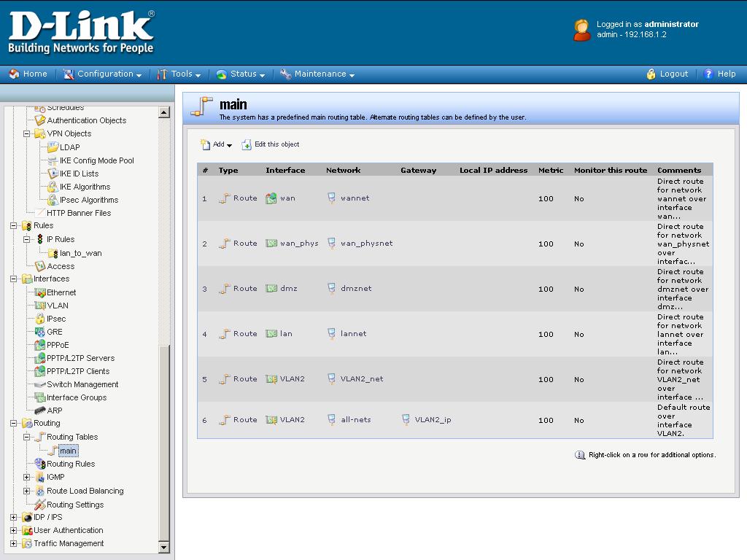Open the Configuration menu

click(x=105, y=74)
